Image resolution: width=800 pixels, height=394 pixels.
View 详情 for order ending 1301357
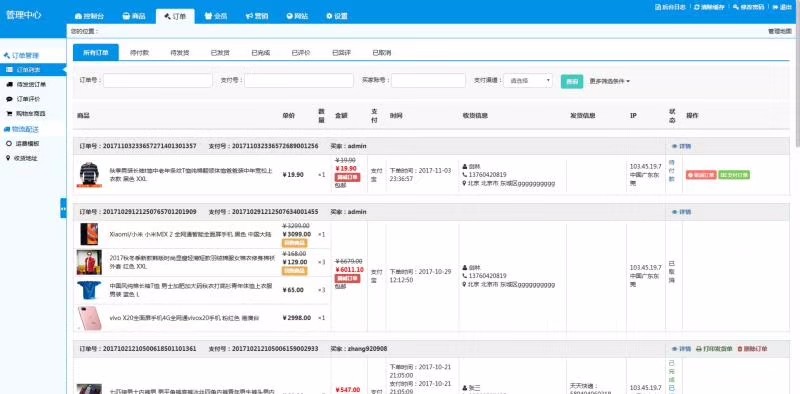pyautogui.click(x=682, y=146)
